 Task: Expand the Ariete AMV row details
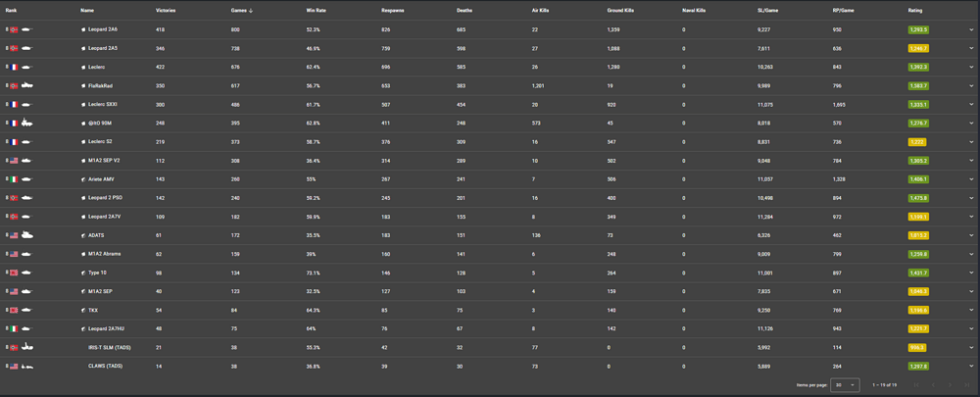tap(971, 179)
